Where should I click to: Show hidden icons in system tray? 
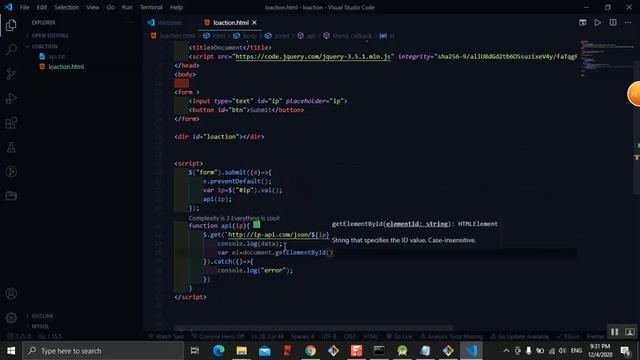(506, 351)
